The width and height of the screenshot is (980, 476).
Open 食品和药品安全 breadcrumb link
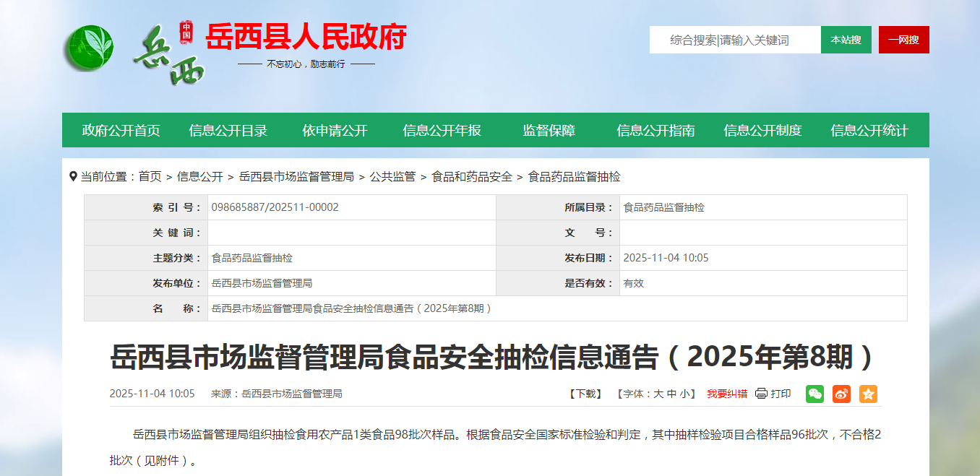pos(471,177)
